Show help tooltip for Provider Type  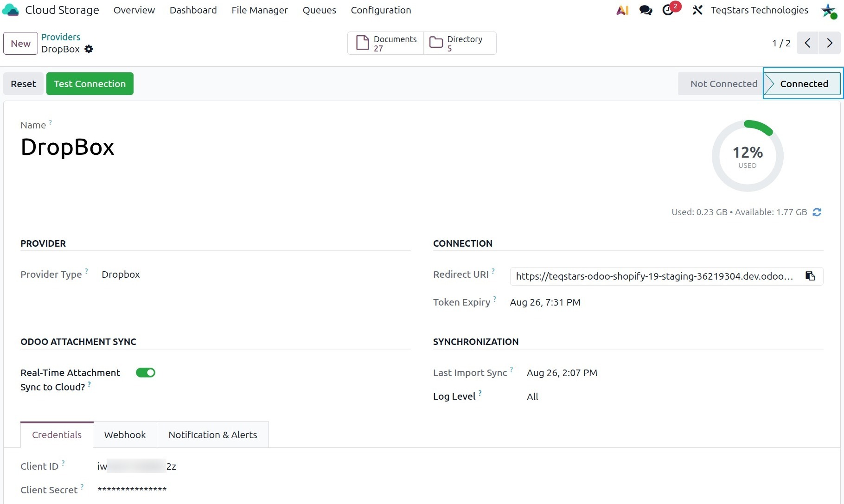point(86,271)
